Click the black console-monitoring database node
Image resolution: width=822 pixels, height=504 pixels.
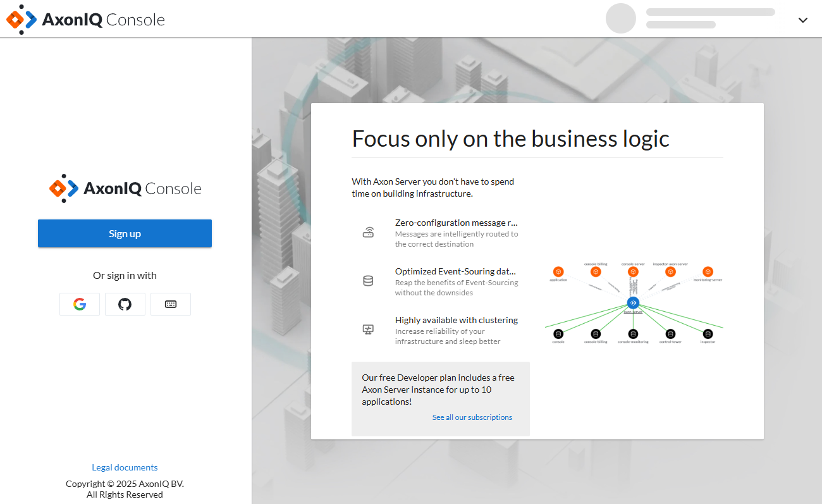coord(633,333)
